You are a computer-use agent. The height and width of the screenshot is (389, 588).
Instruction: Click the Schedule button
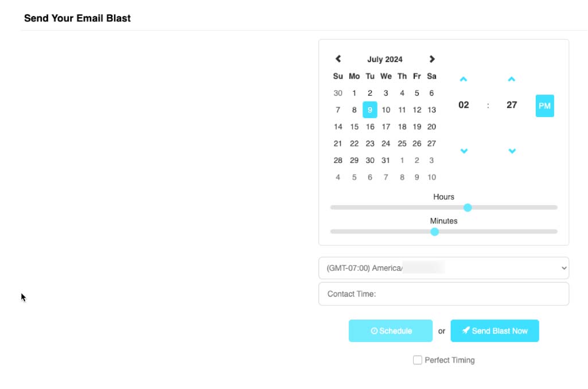click(x=390, y=331)
